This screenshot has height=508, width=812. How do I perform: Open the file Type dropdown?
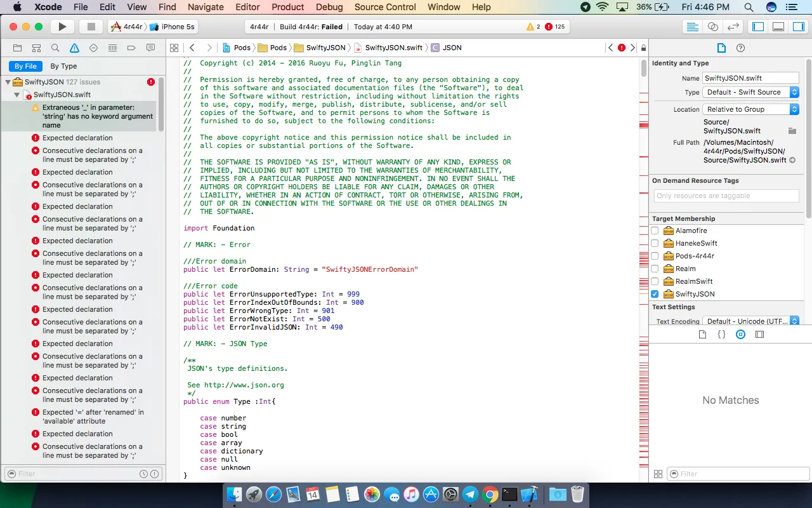(750, 92)
